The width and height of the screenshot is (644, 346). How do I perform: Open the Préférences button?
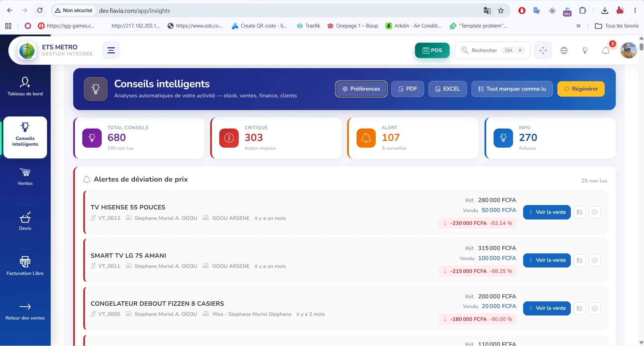pyautogui.click(x=361, y=89)
